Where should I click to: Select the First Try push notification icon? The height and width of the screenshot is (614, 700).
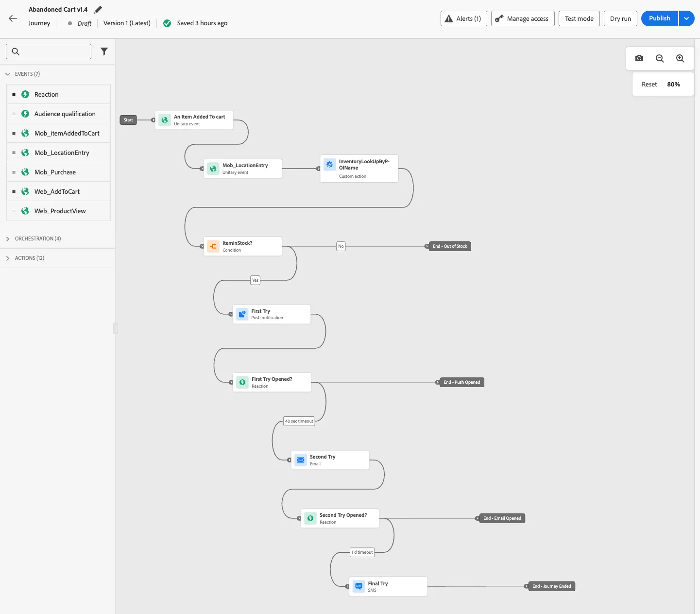(242, 314)
